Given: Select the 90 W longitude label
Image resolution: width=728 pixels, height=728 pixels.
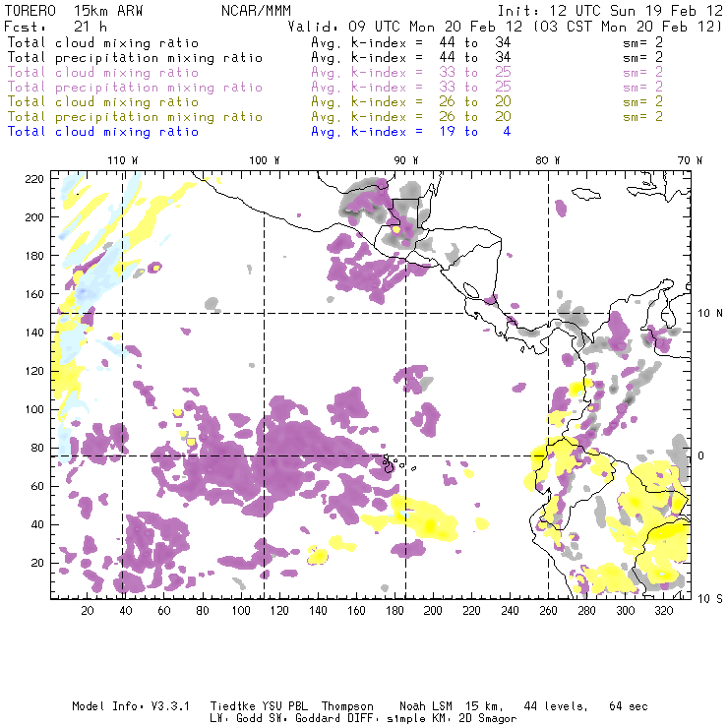Looking at the screenshot, I should 406,160.
